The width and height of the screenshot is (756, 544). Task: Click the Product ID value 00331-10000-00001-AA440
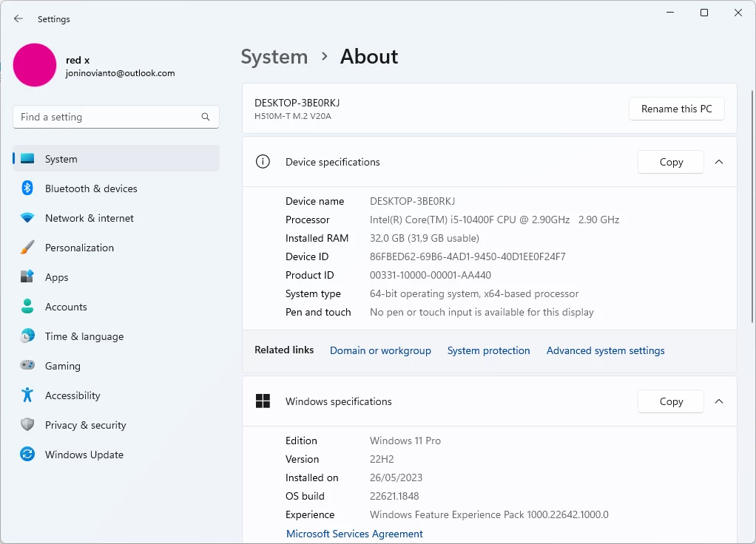(431, 275)
